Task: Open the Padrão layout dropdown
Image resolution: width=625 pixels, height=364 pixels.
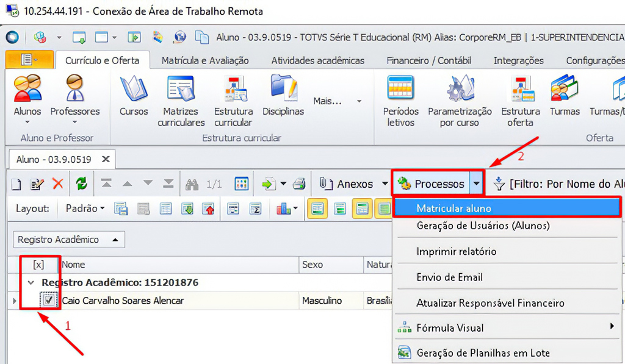Action: (x=85, y=209)
